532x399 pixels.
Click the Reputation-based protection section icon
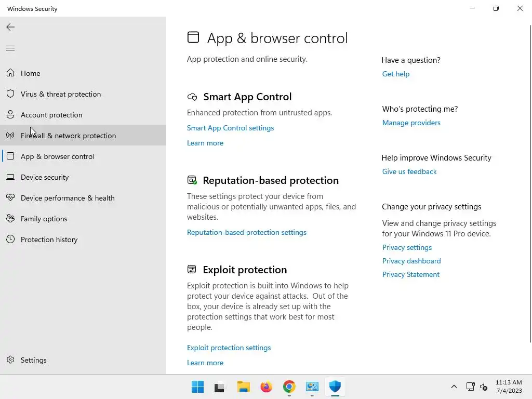click(192, 180)
